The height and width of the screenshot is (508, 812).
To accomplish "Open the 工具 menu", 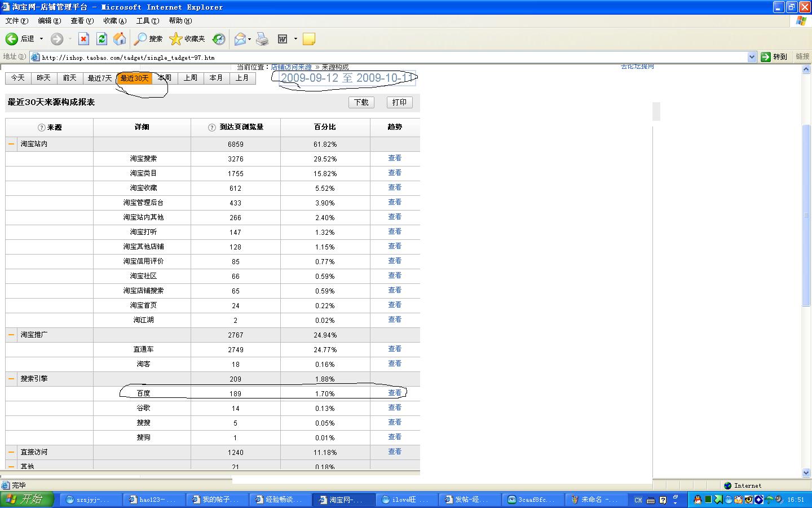I will pyautogui.click(x=147, y=21).
